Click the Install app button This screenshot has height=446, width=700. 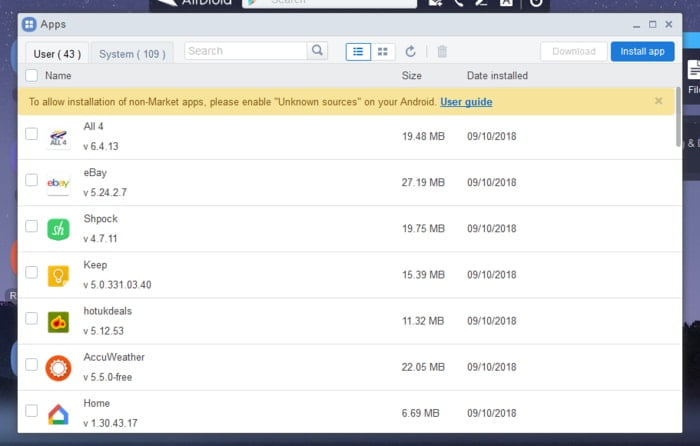(642, 51)
